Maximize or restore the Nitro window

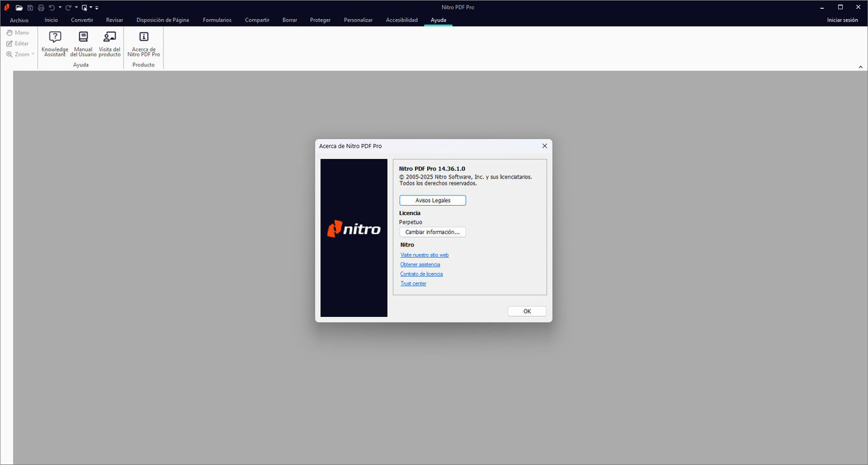[840, 7]
